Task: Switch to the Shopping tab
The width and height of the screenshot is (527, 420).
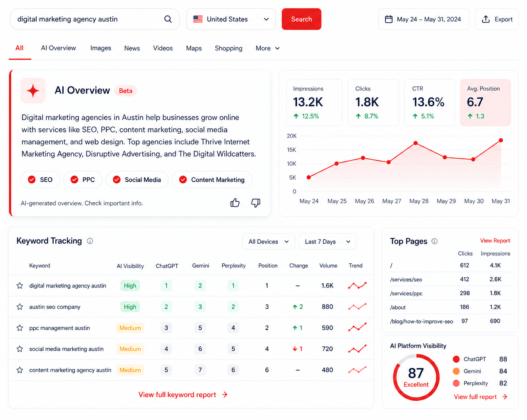Action: (228, 48)
